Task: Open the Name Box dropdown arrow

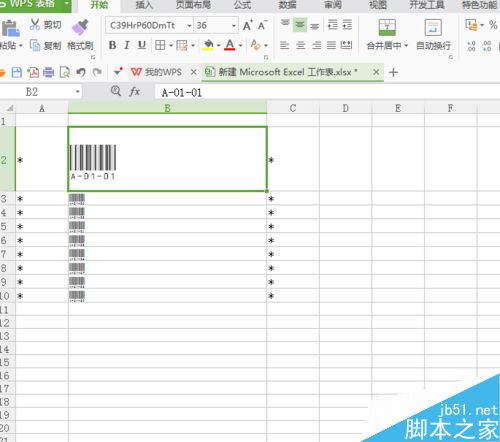Action: [78, 92]
